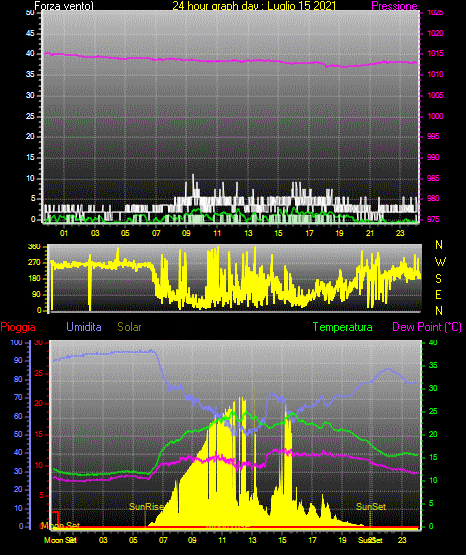Select the "Dew Point (°C)" legend label
The height and width of the screenshot is (555, 466).
point(427,327)
